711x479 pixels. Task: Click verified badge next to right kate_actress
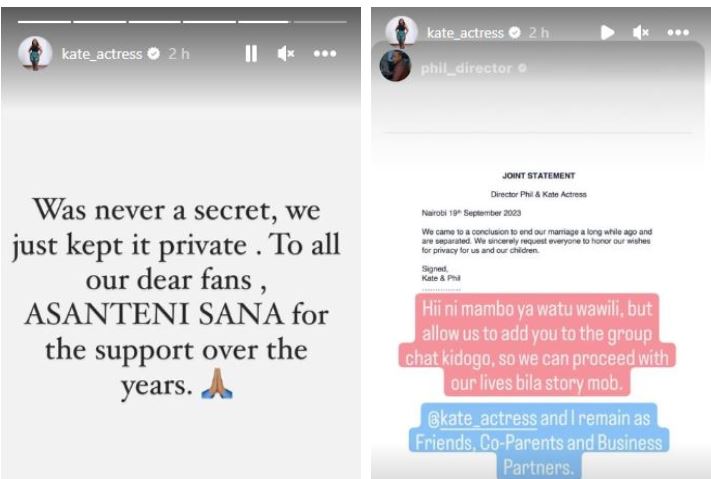click(515, 32)
